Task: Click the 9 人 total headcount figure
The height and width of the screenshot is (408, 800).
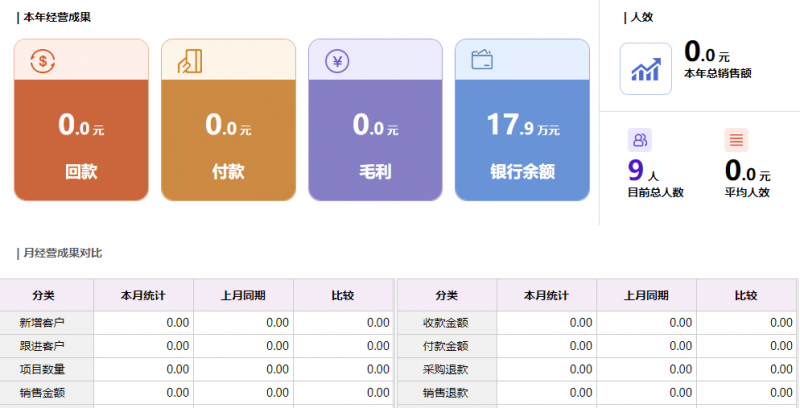Action: coord(643,171)
